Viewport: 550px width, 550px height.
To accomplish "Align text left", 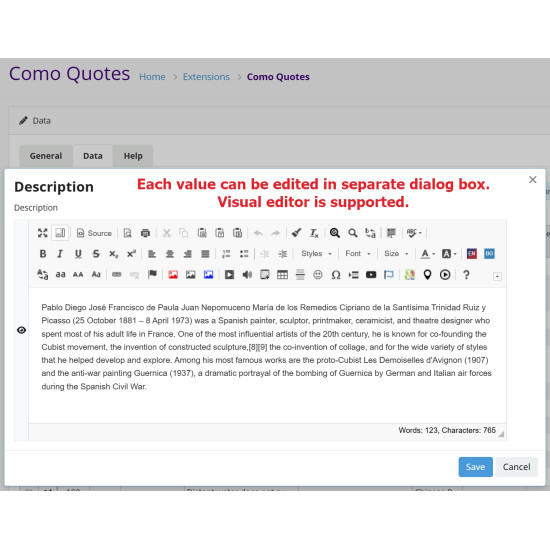I will [152, 254].
